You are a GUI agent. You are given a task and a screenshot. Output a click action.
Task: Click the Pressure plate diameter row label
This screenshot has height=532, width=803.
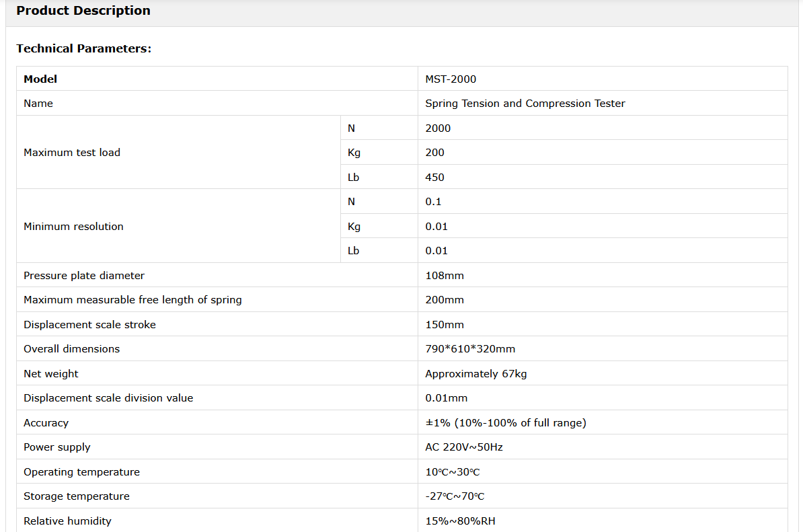(84, 276)
